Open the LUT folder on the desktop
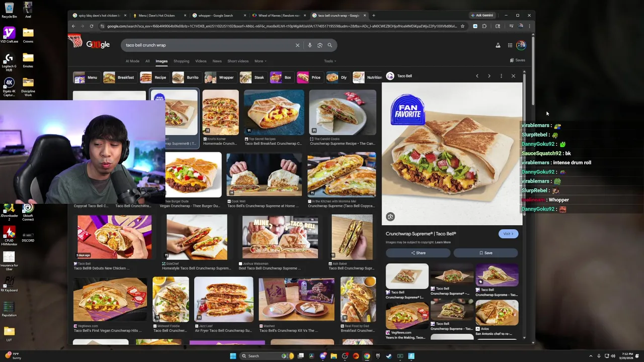 9,333
